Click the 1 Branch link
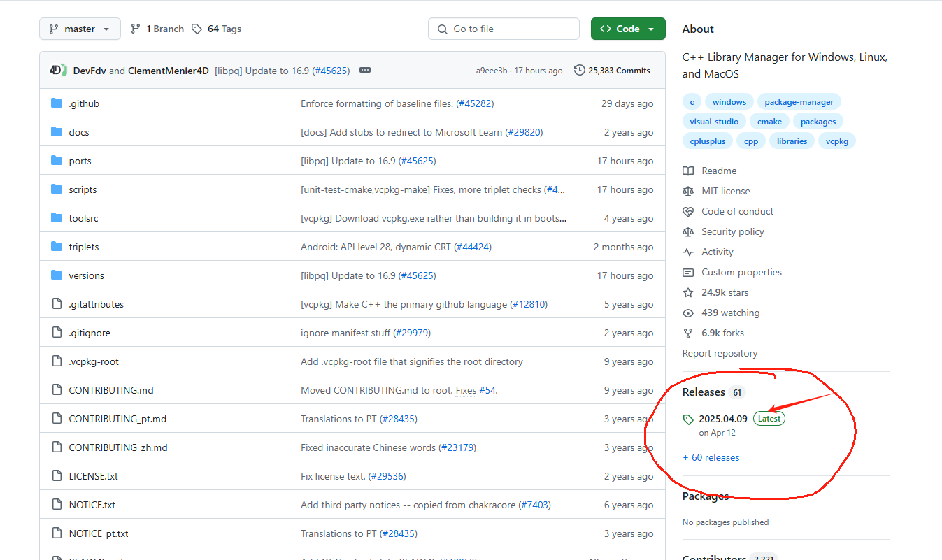 (x=157, y=29)
